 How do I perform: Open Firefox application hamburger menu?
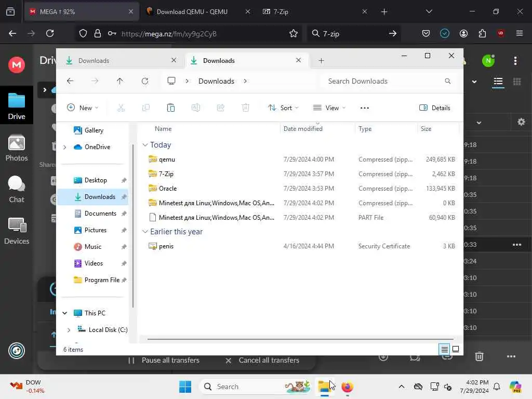[520, 33]
